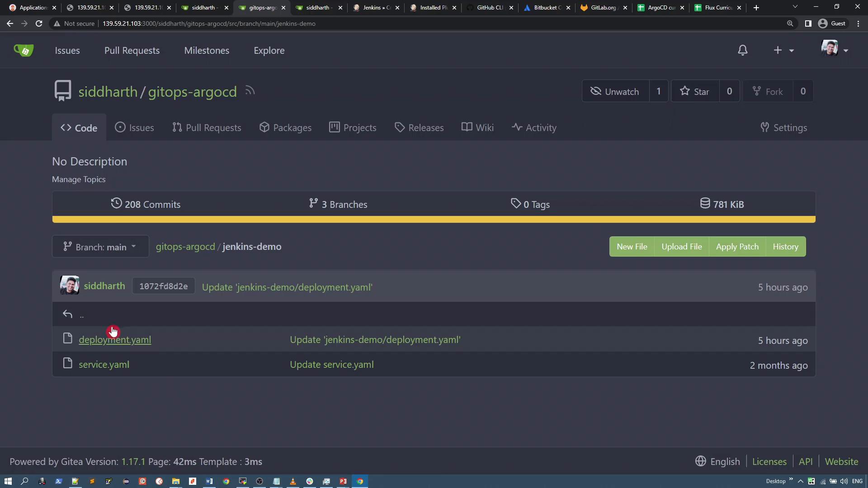
Task: Open the Wiki tab
Action: (x=477, y=128)
